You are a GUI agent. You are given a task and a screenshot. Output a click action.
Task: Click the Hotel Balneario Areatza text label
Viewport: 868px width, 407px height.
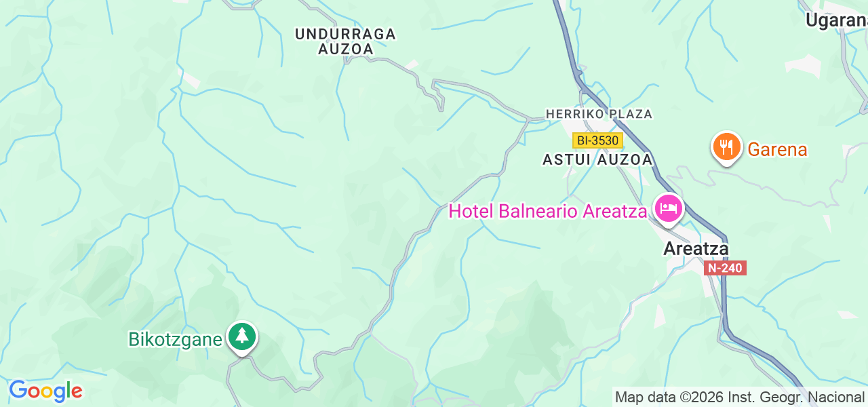pos(548,211)
